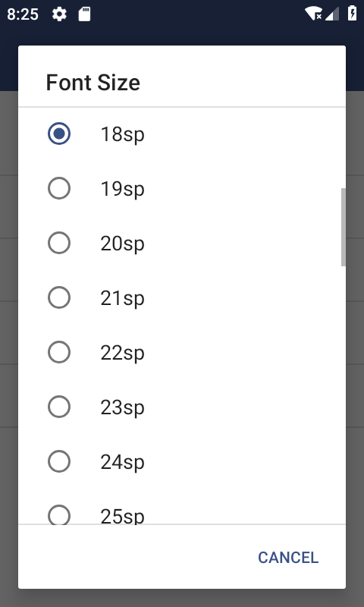Tap the 20sp text label

pos(122,244)
